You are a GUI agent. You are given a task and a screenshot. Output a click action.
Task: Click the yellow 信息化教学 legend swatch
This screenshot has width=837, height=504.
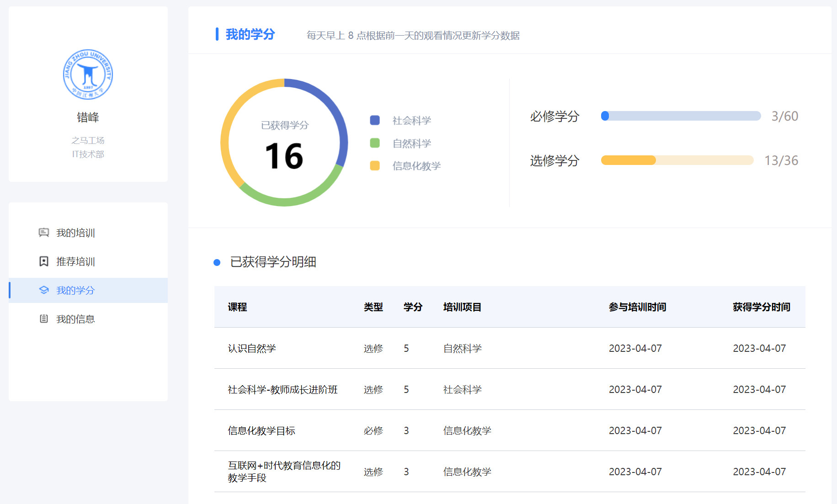point(375,165)
